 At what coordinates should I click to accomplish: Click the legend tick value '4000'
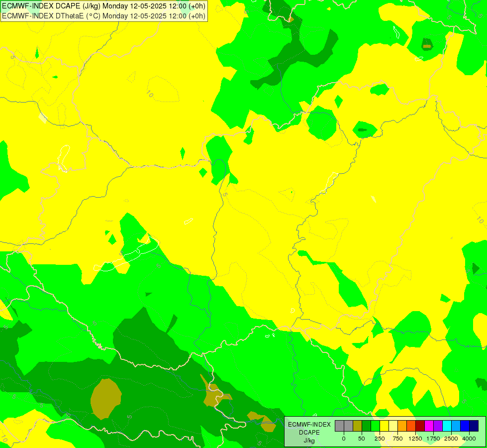(x=469, y=439)
